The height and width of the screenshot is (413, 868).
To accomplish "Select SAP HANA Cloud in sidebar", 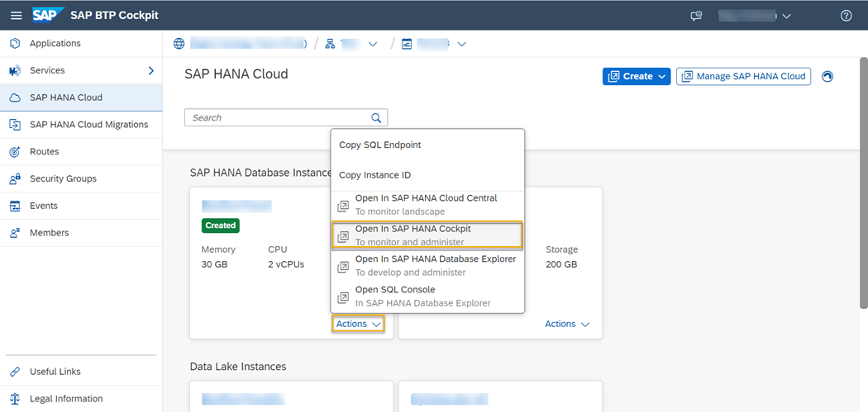I will [81, 97].
